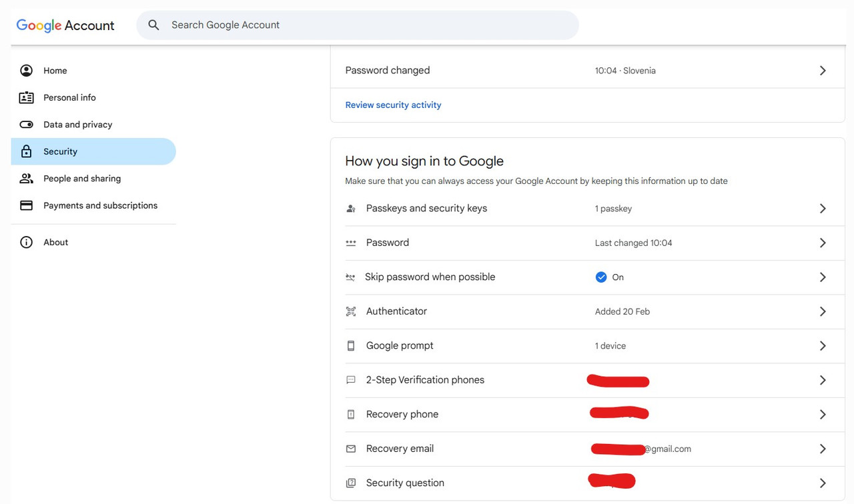Click the Recovery email envelope icon
854x504 pixels.
click(x=351, y=449)
